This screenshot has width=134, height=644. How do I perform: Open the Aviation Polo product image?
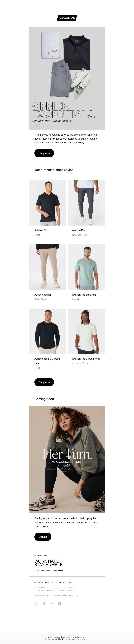point(48,202)
